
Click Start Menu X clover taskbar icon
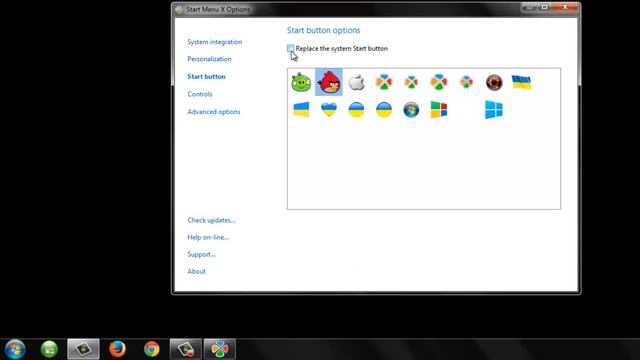(x=220, y=349)
